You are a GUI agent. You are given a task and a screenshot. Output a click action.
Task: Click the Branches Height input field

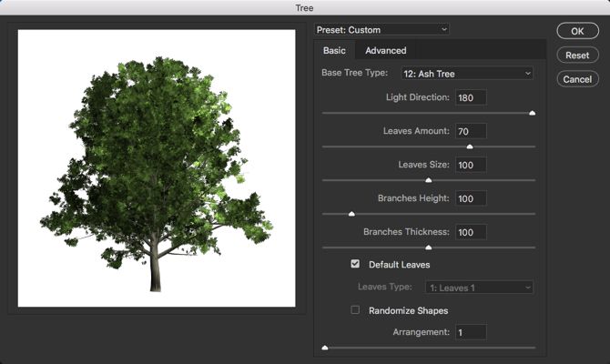(471, 198)
